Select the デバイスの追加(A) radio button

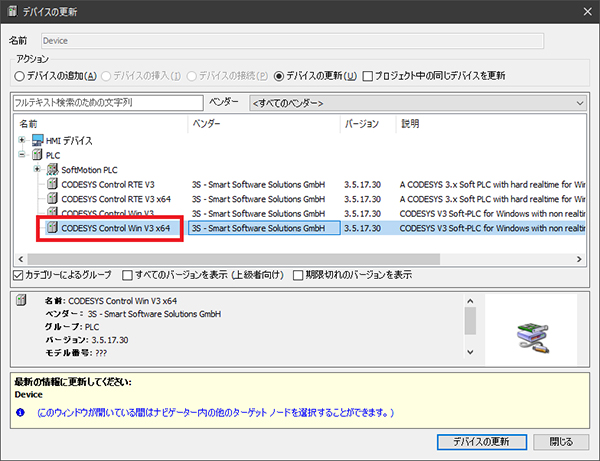20,76
